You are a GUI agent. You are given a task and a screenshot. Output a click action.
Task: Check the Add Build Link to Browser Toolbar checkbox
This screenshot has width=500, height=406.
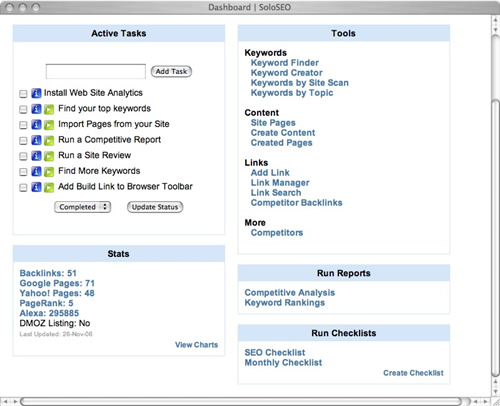tap(23, 188)
